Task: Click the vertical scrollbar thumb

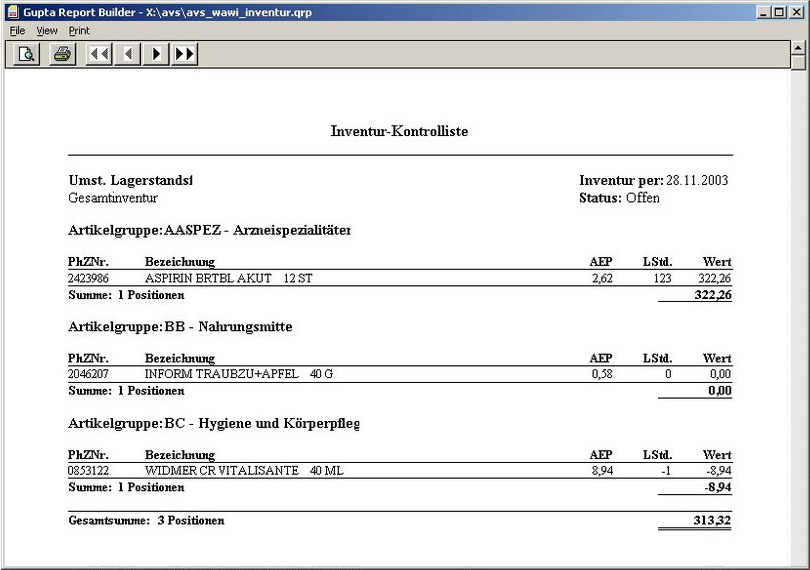Action: coord(798,63)
